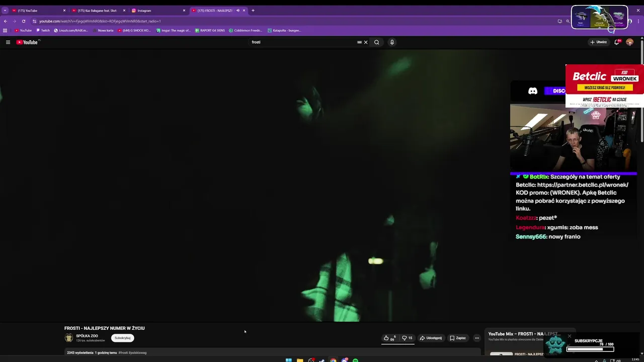Click Zapisz to save the video
The image size is (644, 362).
[458, 338]
